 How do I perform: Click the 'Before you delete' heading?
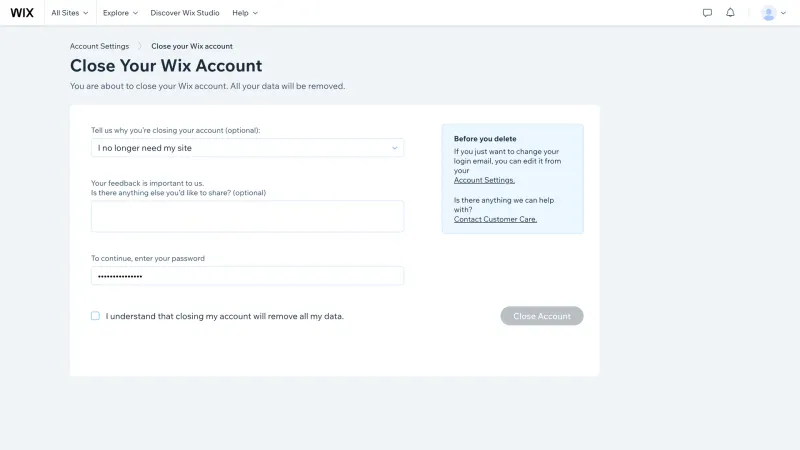485,139
